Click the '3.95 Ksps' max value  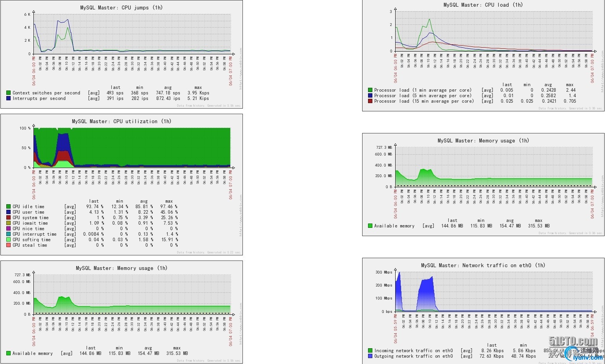click(198, 93)
